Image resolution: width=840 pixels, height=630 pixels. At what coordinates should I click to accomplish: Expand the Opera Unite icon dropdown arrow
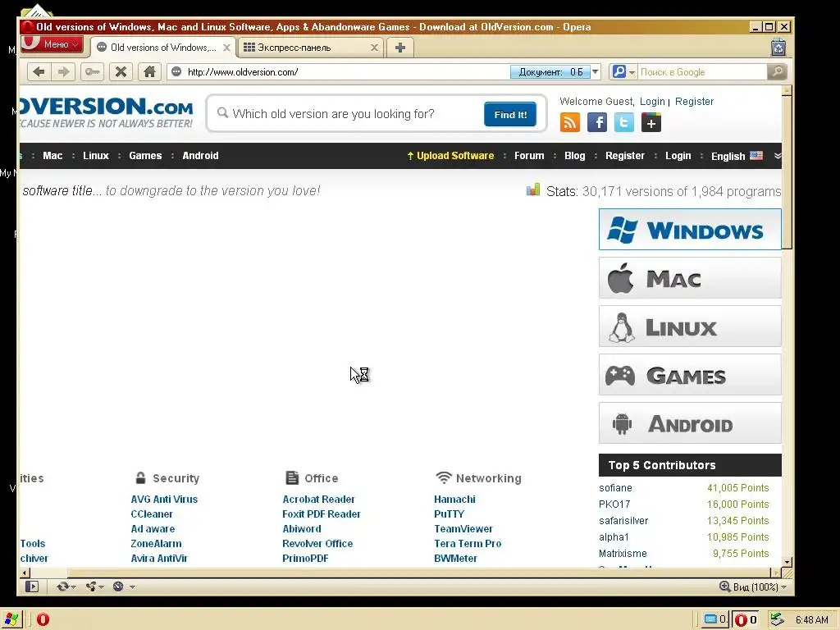[101, 587]
